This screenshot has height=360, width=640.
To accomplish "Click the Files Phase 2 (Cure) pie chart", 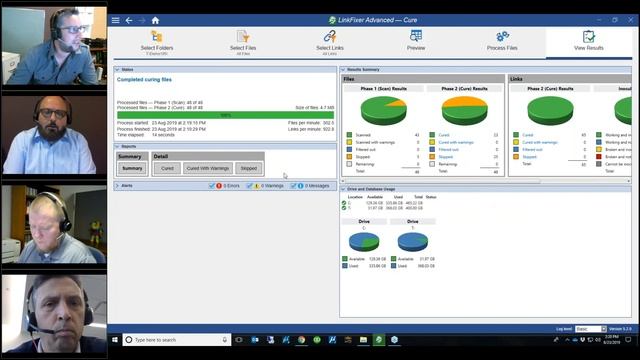I will [x=464, y=111].
